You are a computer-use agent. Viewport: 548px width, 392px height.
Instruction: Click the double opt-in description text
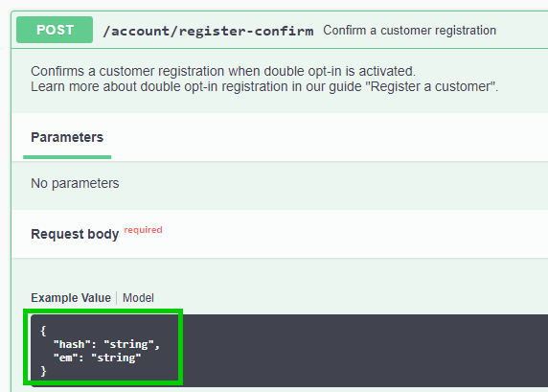(223, 71)
